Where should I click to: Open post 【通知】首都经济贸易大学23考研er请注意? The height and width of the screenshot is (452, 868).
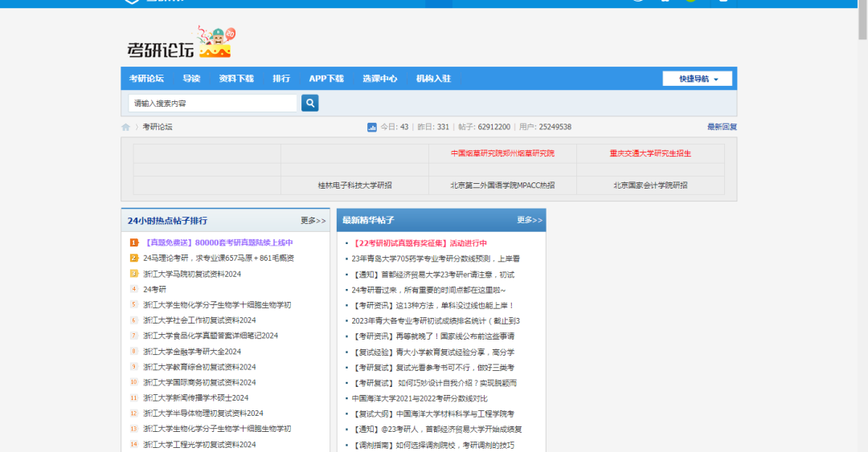tap(433, 275)
